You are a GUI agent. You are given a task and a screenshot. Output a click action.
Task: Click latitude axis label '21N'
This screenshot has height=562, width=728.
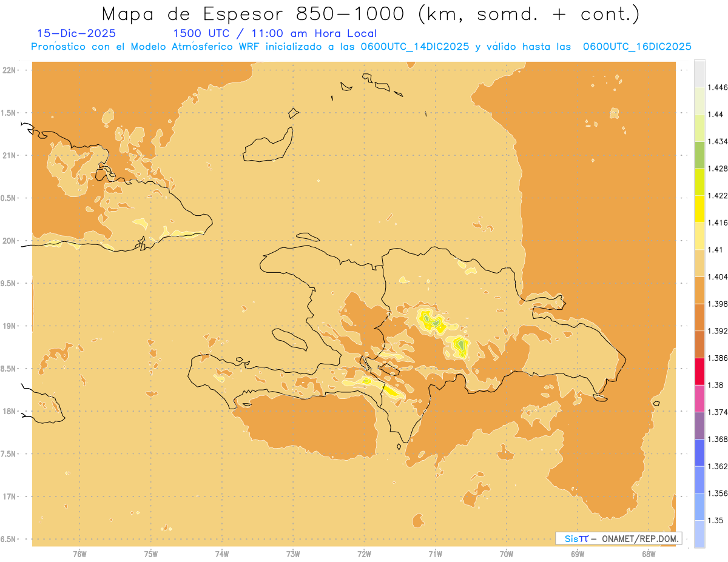pyautogui.click(x=10, y=155)
